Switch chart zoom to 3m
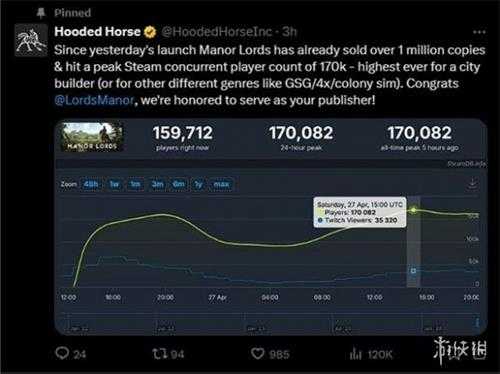The image size is (500, 374). tap(157, 184)
